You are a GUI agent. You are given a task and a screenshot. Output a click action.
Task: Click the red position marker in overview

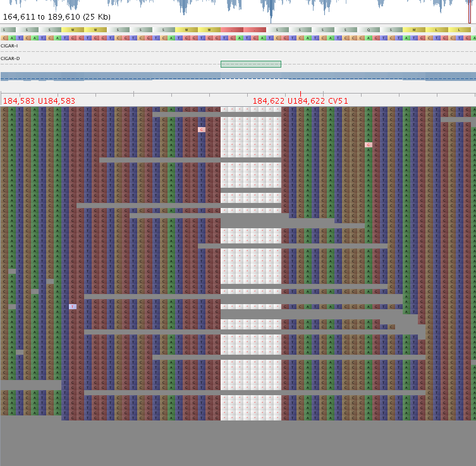click(x=470, y=13)
